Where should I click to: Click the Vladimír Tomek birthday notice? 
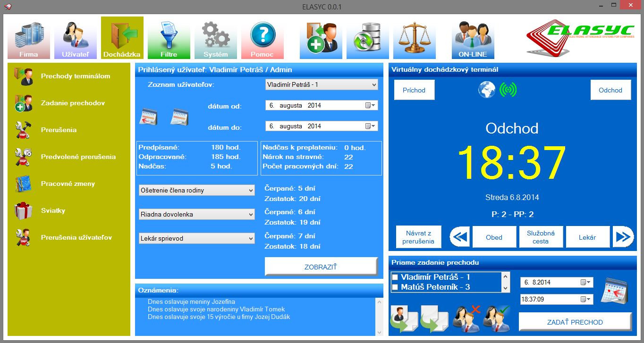click(x=216, y=310)
